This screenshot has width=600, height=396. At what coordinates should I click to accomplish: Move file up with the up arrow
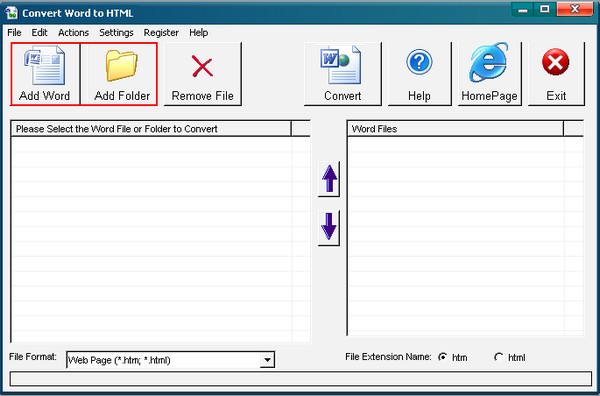point(329,179)
